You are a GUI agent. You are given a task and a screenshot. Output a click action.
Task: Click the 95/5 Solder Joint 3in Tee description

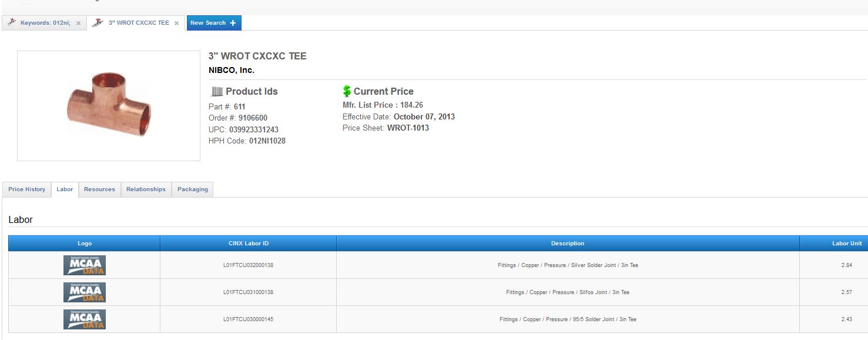(568, 319)
